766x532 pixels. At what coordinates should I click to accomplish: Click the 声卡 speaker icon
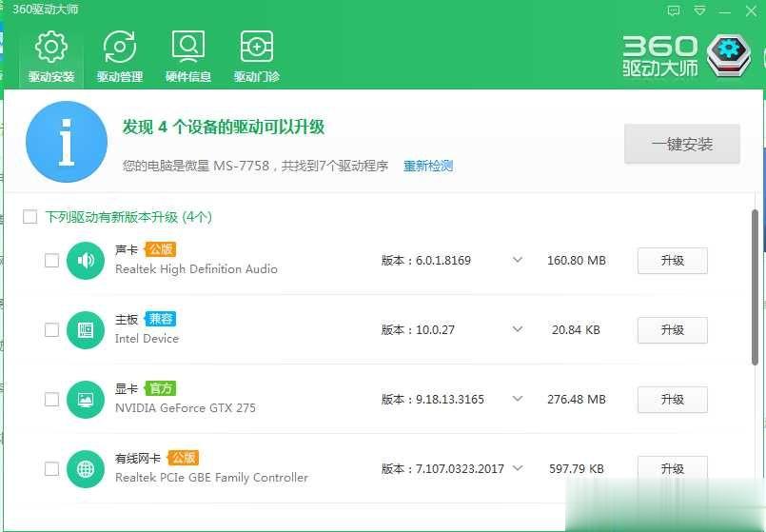[x=86, y=261]
